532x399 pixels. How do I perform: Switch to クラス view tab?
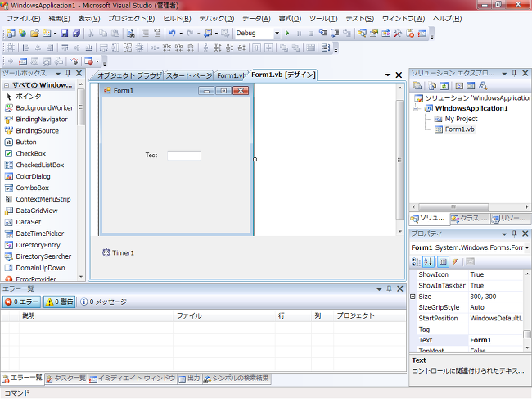[470, 219]
